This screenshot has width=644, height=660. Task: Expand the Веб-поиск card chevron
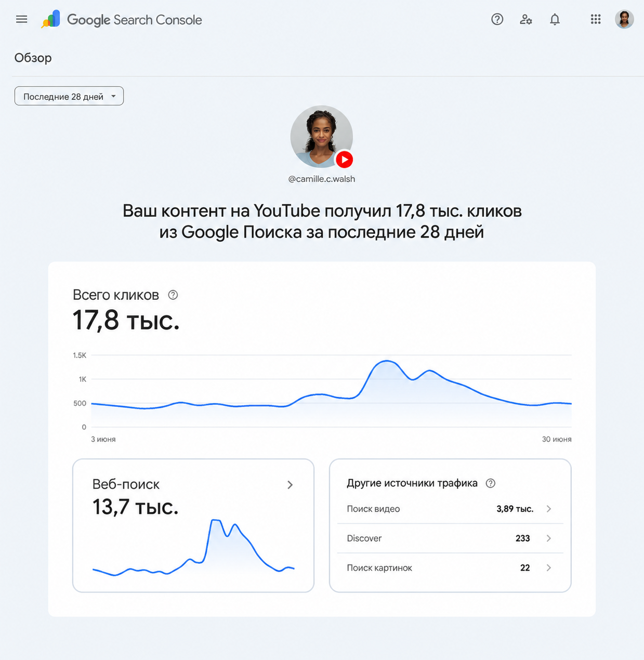[x=290, y=485]
